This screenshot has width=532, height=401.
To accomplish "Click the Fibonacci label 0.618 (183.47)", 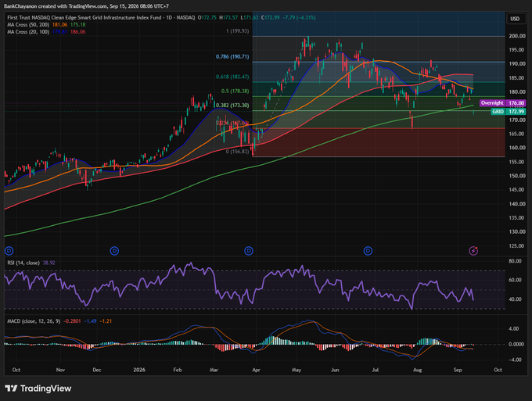I will pos(232,77).
